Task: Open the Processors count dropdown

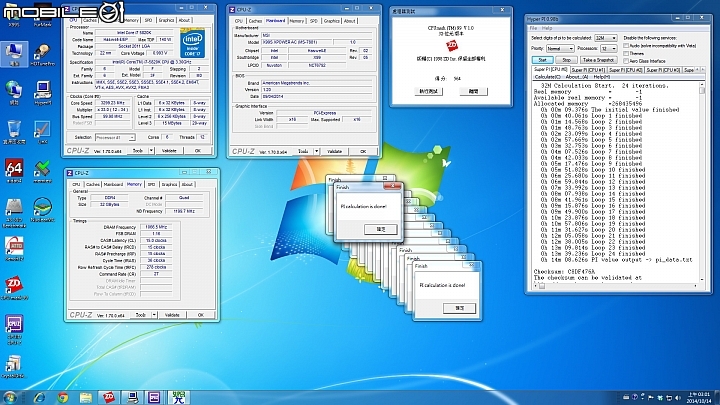Action: pyautogui.click(x=608, y=48)
